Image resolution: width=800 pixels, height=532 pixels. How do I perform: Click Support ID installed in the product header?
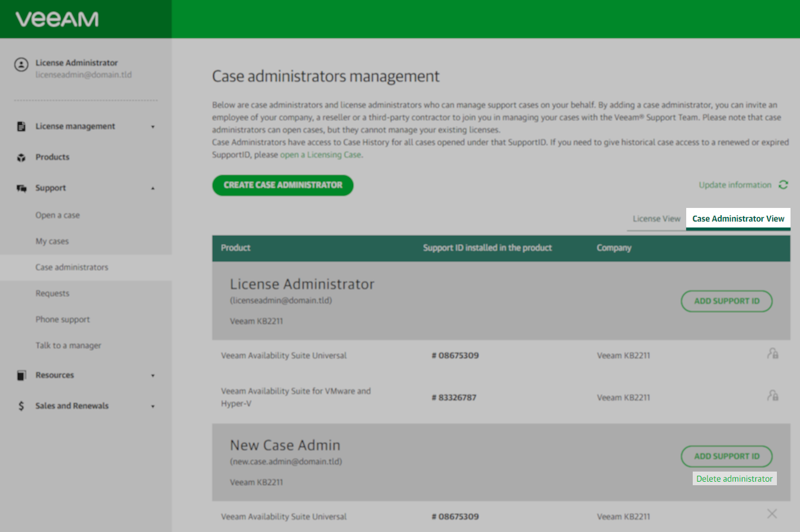pyautogui.click(x=487, y=248)
